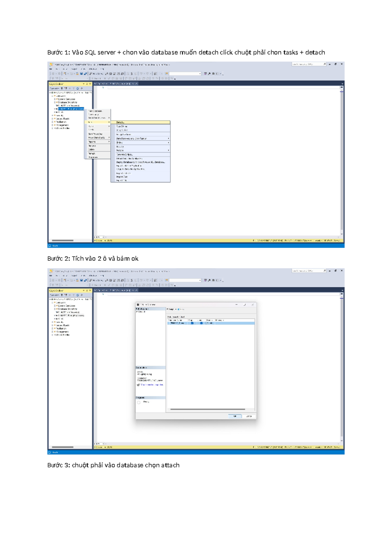This screenshot has width=392, height=554.
Task: Click Refresh icon in step 2 Object Explorer toolbar
Action: [x=78, y=295]
